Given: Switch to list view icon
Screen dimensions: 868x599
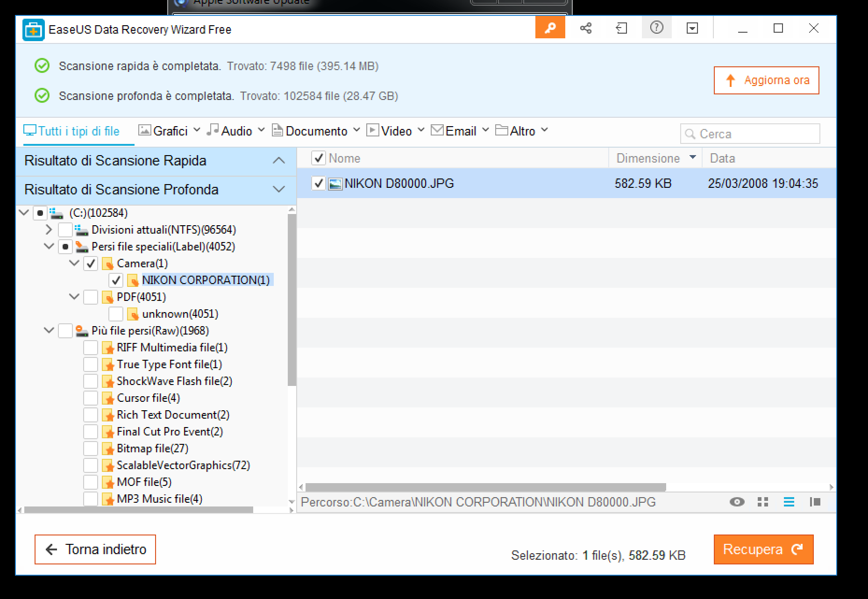Looking at the screenshot, I should tap(789, 502).
